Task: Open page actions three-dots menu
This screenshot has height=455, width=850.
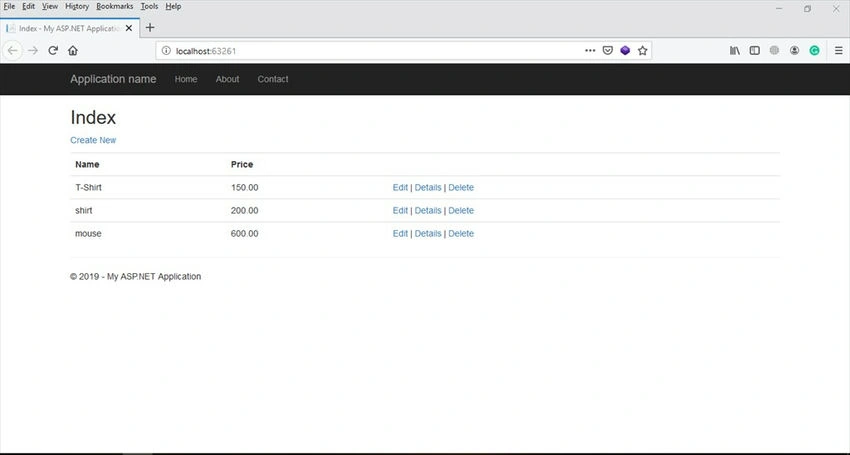Action: pos(590,50)
